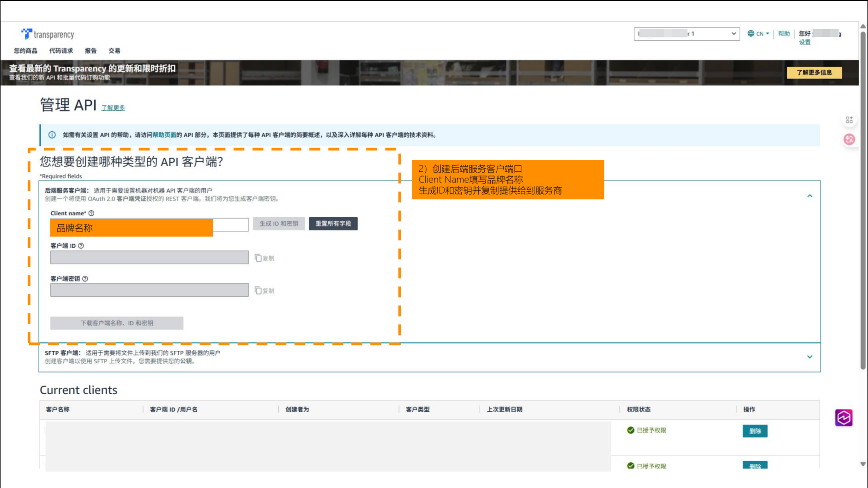Click the 了解更多 link beside 管理 API
The image size is (868, 488).
click(x=113, y=108)
